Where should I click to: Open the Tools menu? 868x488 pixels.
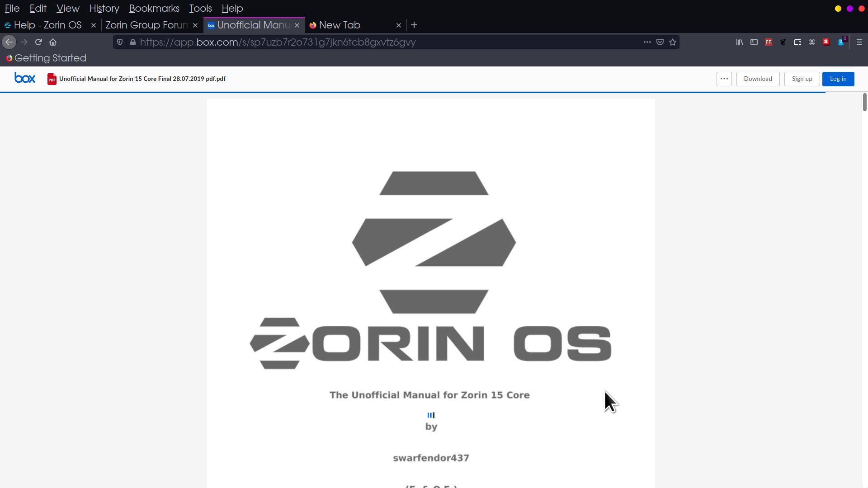[201, 8]
